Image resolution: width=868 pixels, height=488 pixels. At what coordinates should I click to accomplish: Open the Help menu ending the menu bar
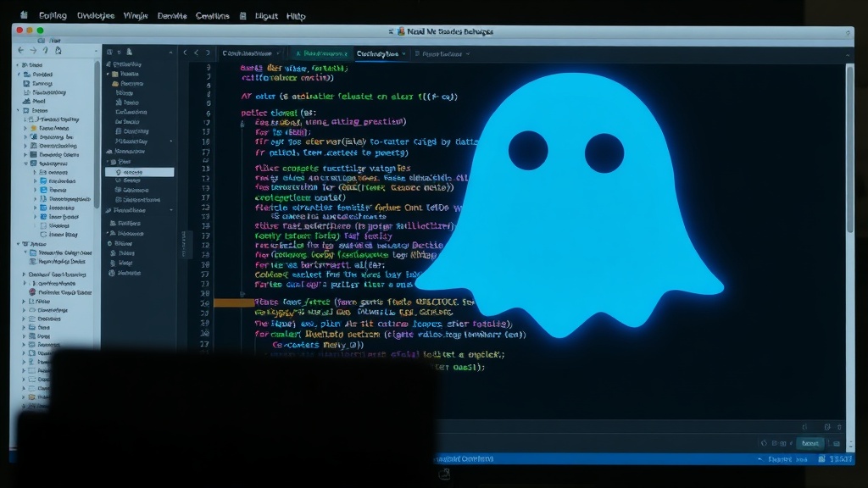click(x=296, y=16)
